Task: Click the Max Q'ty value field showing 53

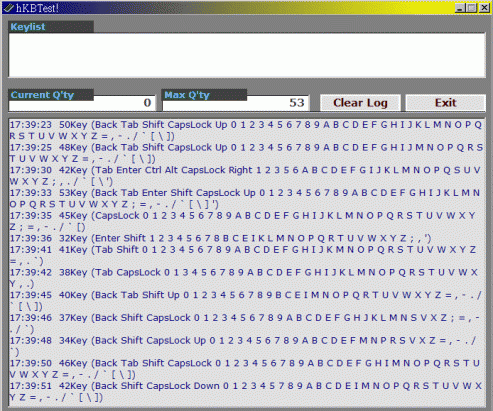Action: click(236, 103)
